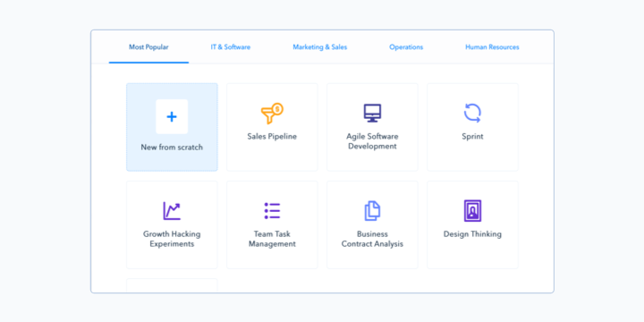644x322 pixels.
Task: Click the Growth Hacking Experiments title text
Action: 172,239
